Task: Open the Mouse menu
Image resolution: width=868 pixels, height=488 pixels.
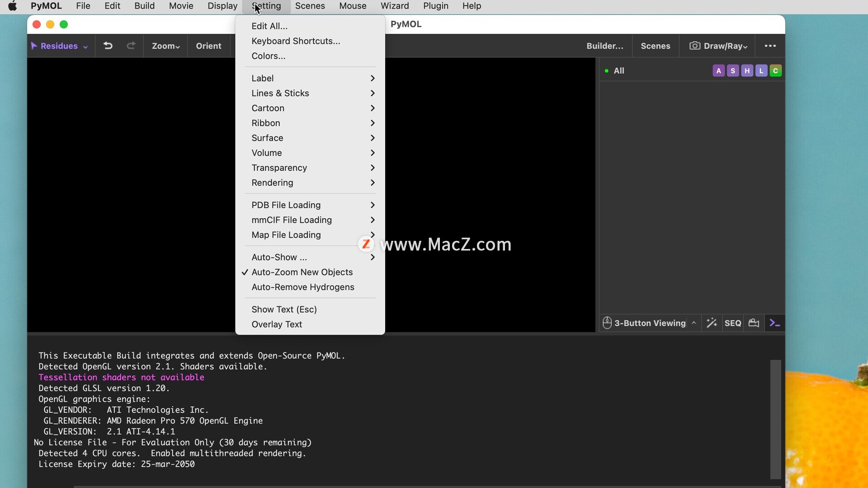Action: point(353,6)
